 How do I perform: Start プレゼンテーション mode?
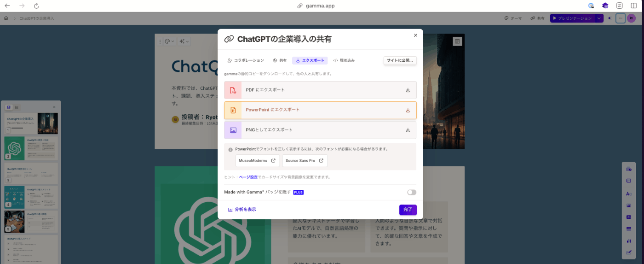(572, 18)
